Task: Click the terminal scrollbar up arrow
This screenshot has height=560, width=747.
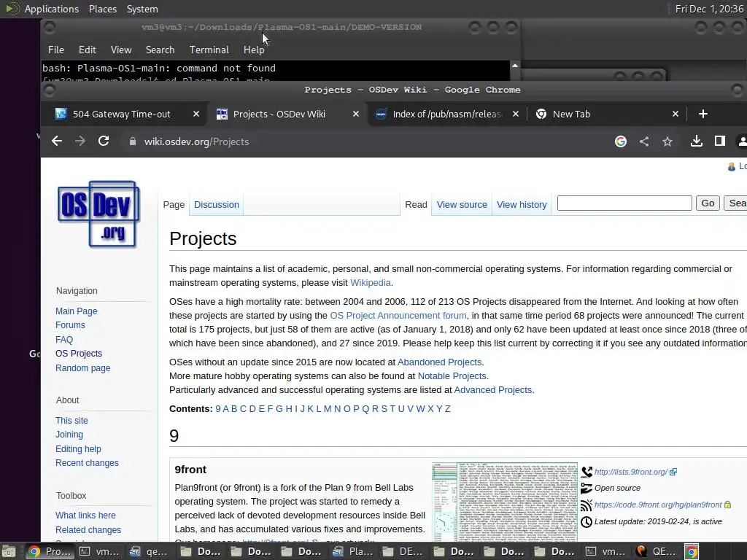Action: pyautogui.click(x=515, y=65)
